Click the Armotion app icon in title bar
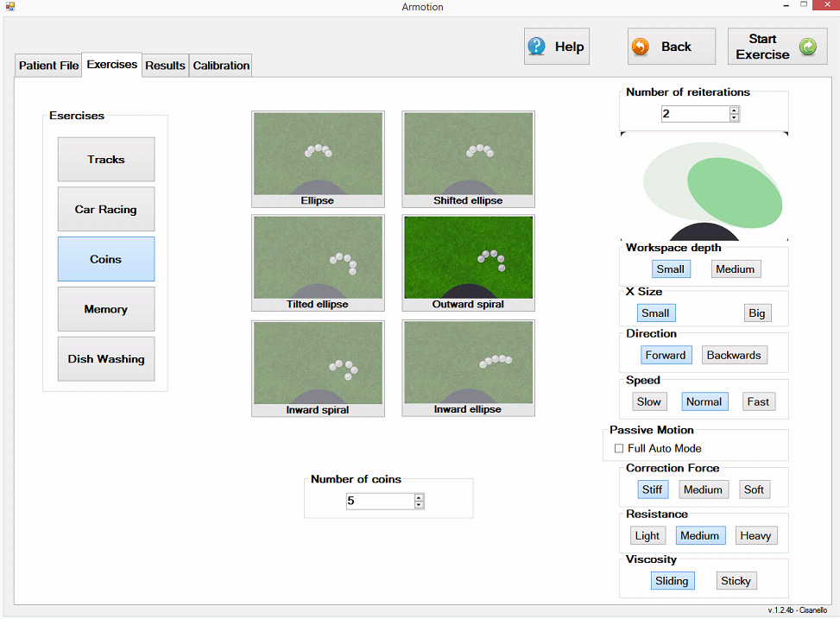840x619 pixels. click(9, 6)
